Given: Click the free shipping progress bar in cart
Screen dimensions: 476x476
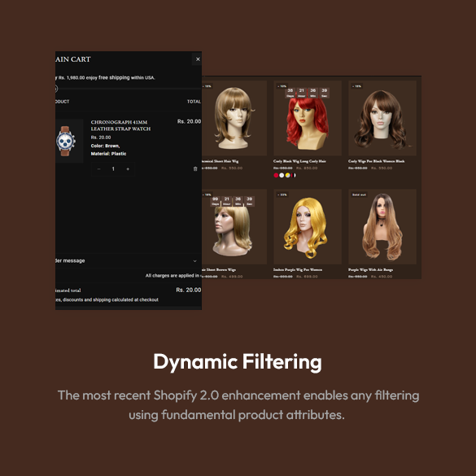Looking at the screenshot, I should click(128, 89).
